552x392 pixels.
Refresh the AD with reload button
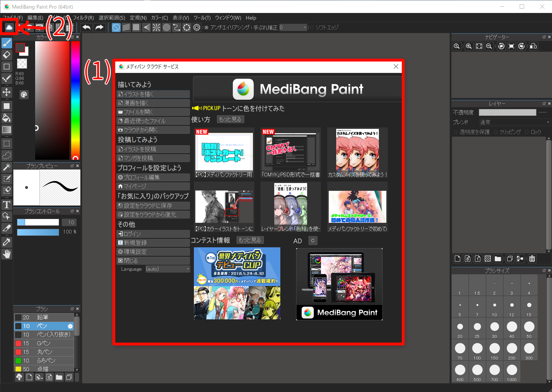click(313, 240)
